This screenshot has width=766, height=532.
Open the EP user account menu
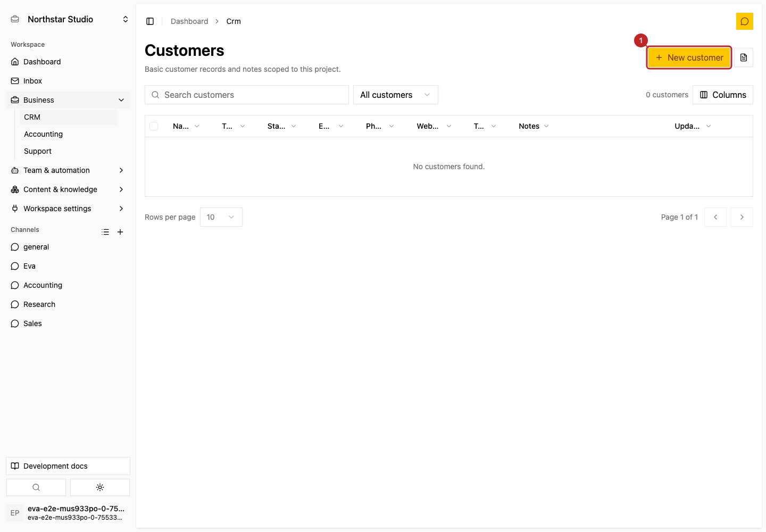pos(68,513)
